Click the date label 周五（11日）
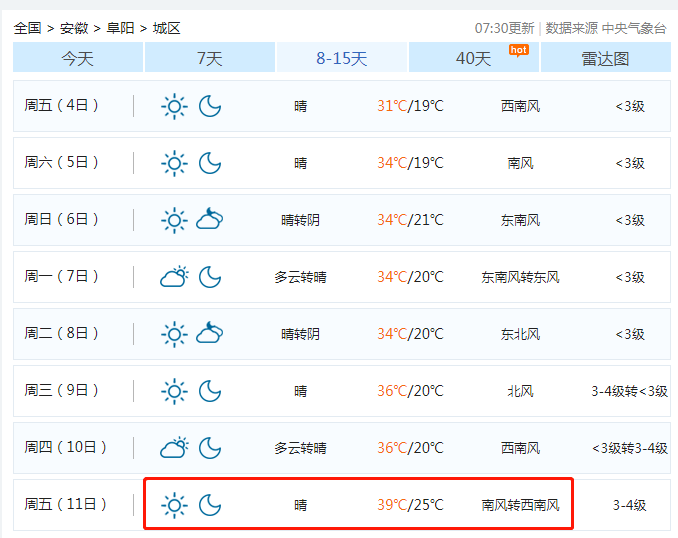Image resolution: width=678 pixels, height=538 pixels. 65,504
